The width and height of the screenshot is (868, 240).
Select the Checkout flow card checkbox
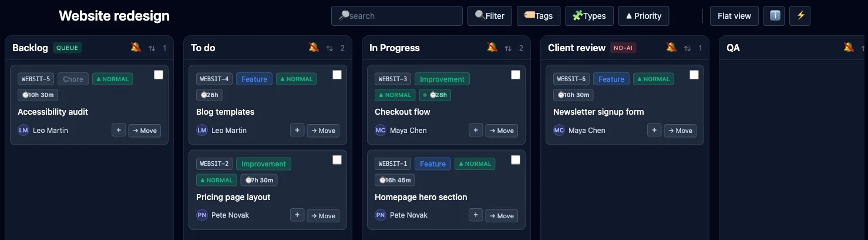click(x=516, y=75)
